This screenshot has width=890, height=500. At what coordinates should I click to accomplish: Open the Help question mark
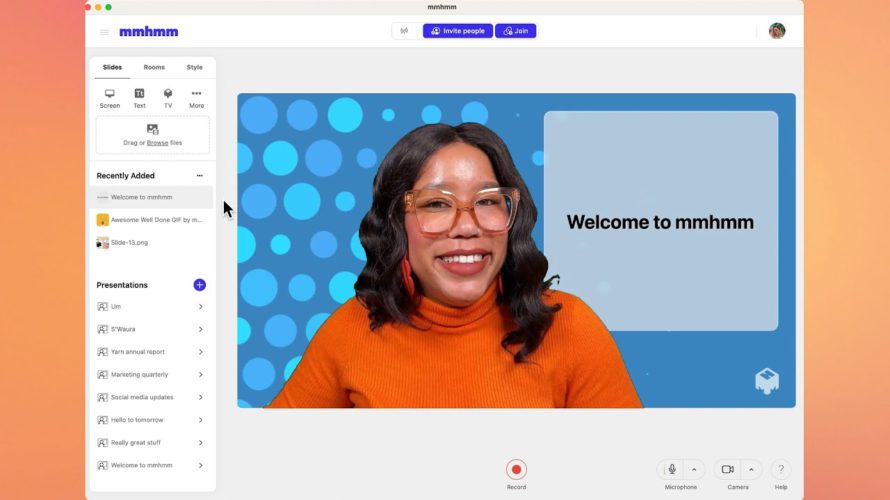781,469
